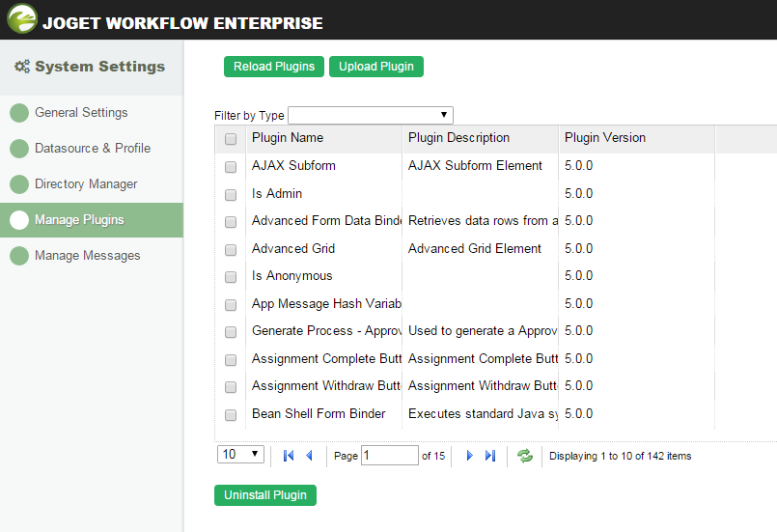Screen dimensions: 777x532
Task: Open the Filter by Type dropdown
Action: pos(370,115)
